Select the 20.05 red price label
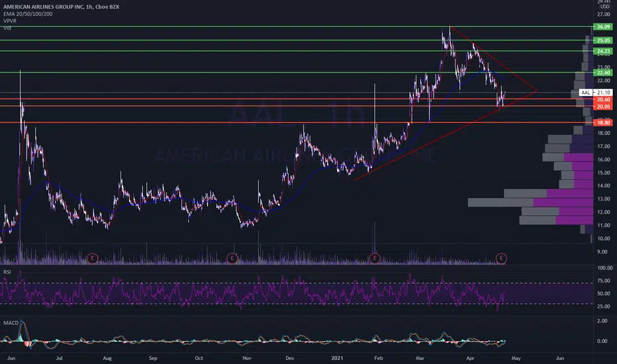Viewport: 617px width, 364px height. pyautogui.click(x=603, y=107)
